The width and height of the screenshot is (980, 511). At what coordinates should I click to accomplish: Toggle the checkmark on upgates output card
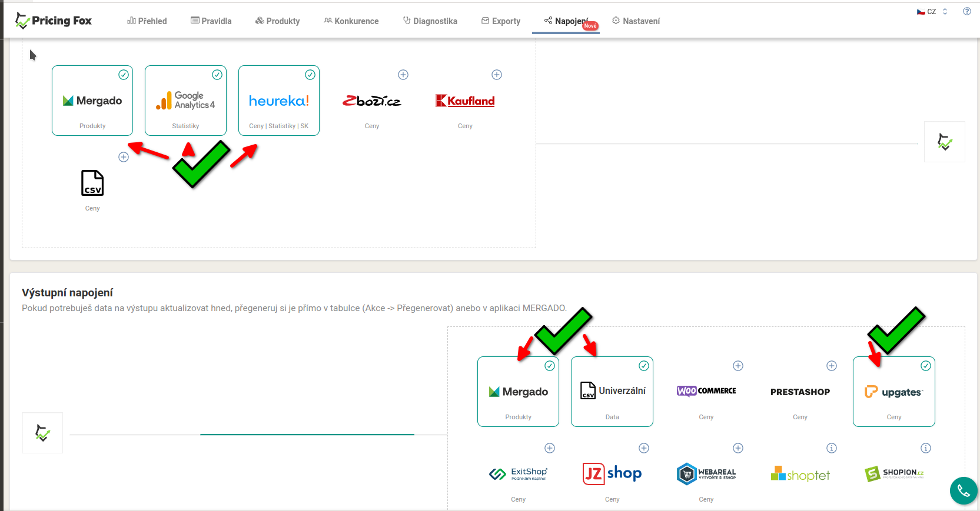[x=925, y=366]
